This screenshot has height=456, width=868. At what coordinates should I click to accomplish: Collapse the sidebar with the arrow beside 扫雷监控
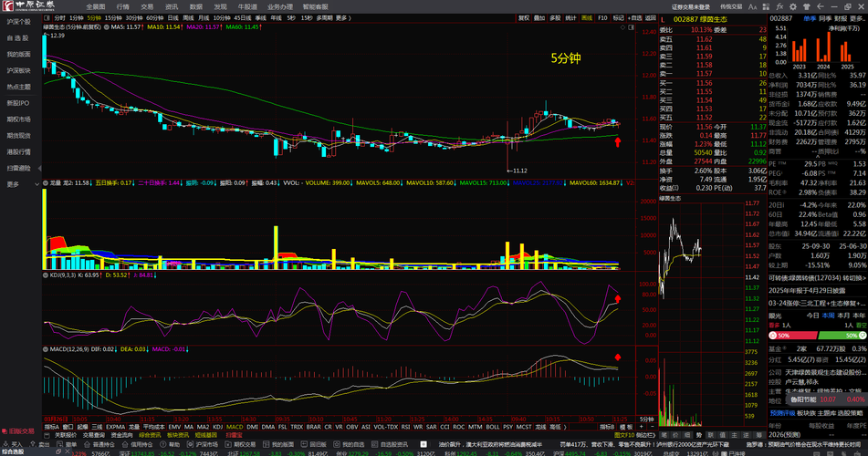click(x=38, y=168)
